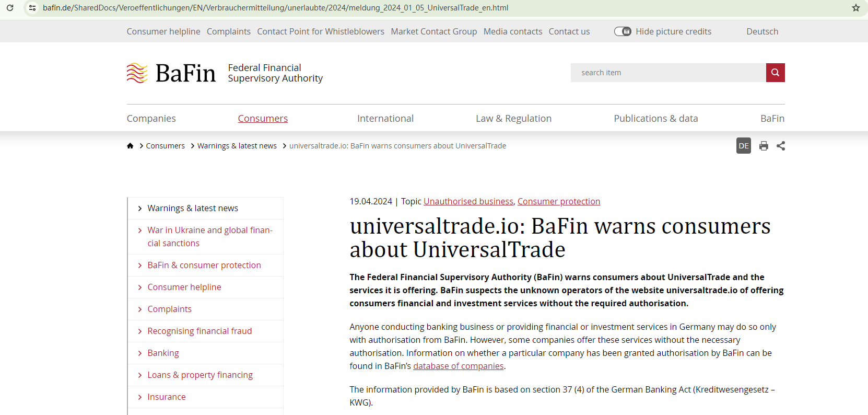Expand Recognising financial fraud chevron
868x415 pixels.
140,331
